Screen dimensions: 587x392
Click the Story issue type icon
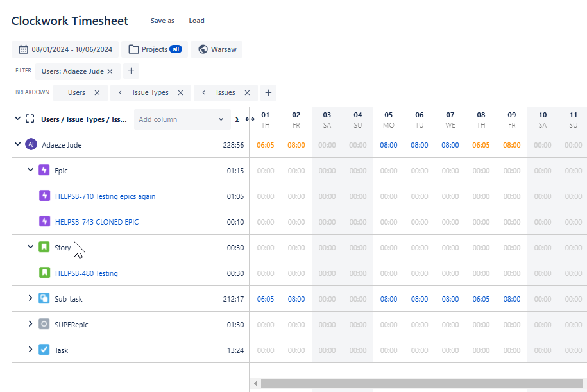click(44, 247)
